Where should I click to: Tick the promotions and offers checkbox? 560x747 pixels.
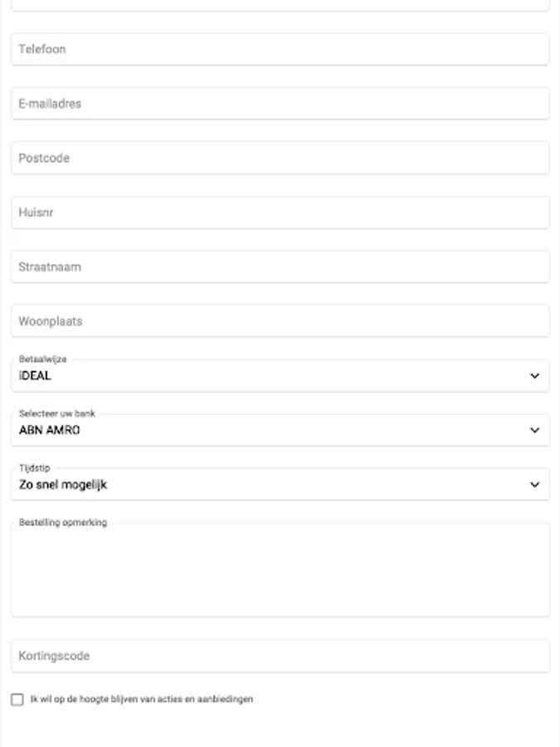[17, 700]
